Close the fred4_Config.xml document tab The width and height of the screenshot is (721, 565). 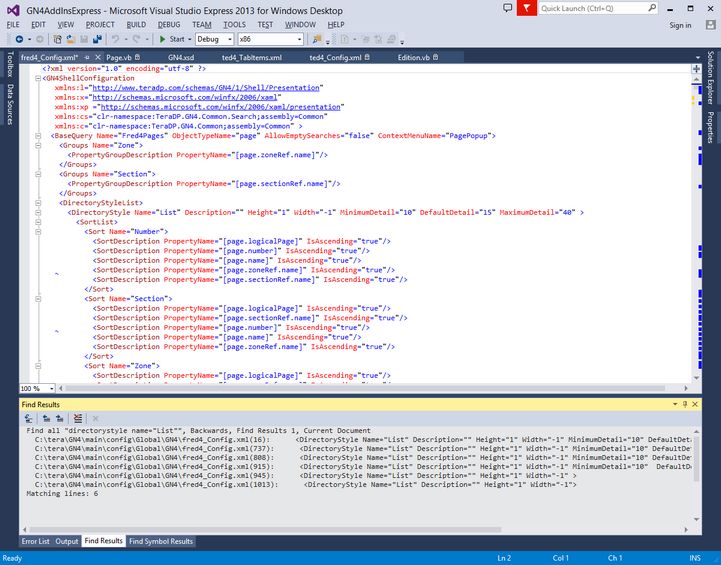pos(98,57)
